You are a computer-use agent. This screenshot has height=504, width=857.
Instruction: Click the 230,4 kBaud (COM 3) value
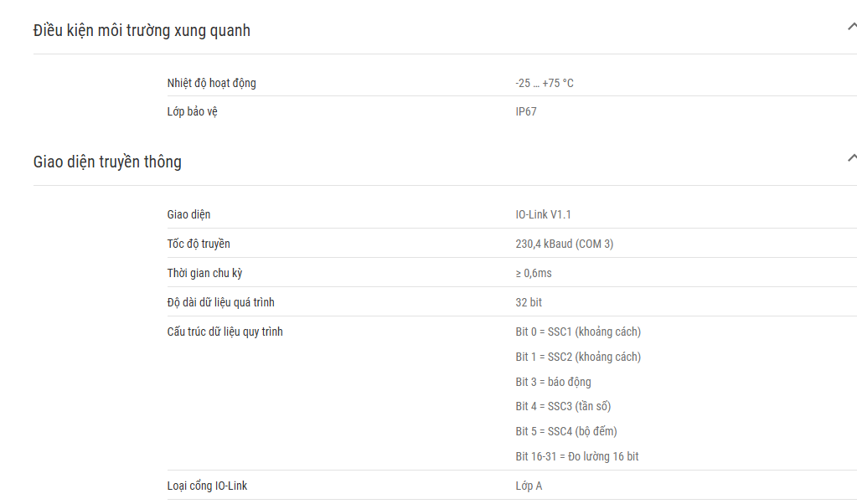564,244
